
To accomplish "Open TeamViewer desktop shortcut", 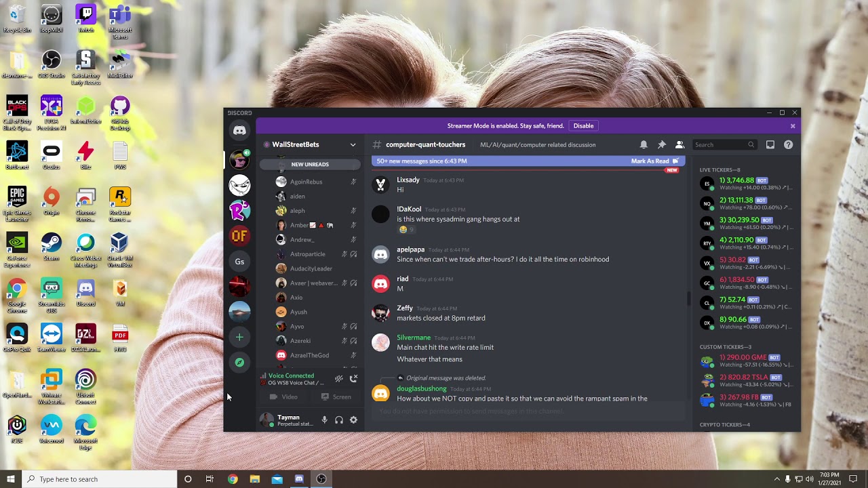I will [x=51, y=338].
